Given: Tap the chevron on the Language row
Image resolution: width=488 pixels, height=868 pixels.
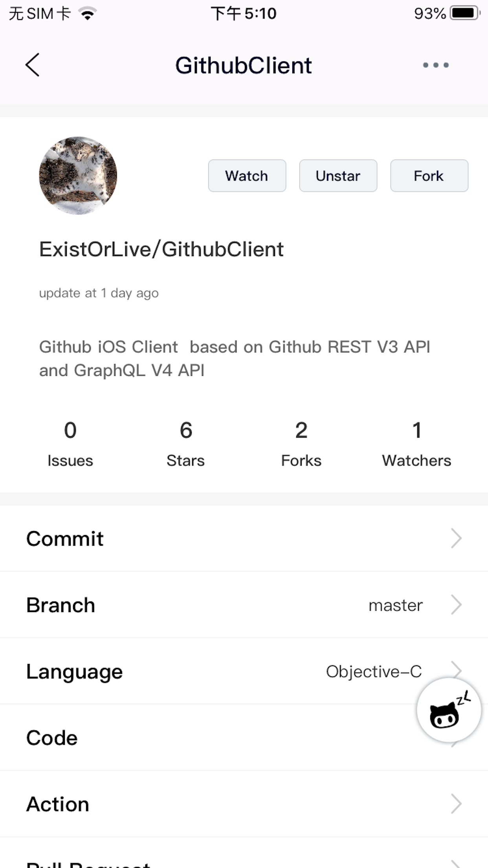Looking at the screenshot, I should 456,669.
